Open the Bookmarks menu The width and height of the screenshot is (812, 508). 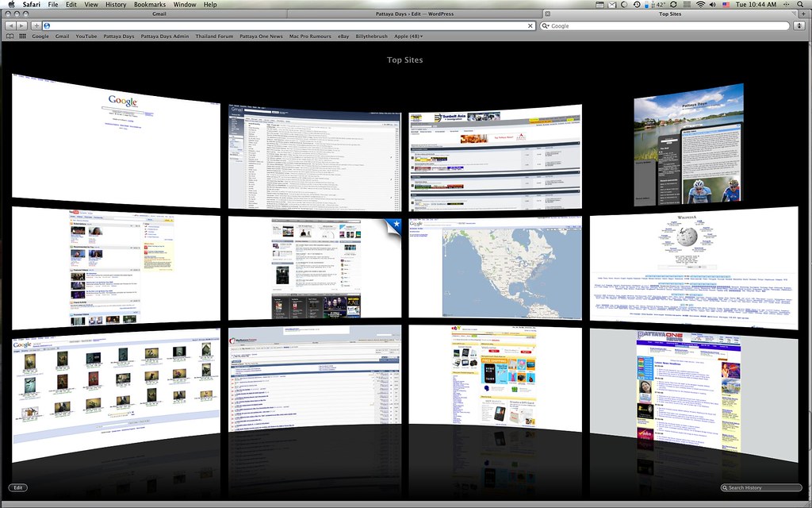pyautogui.click(x=150, y=5)
